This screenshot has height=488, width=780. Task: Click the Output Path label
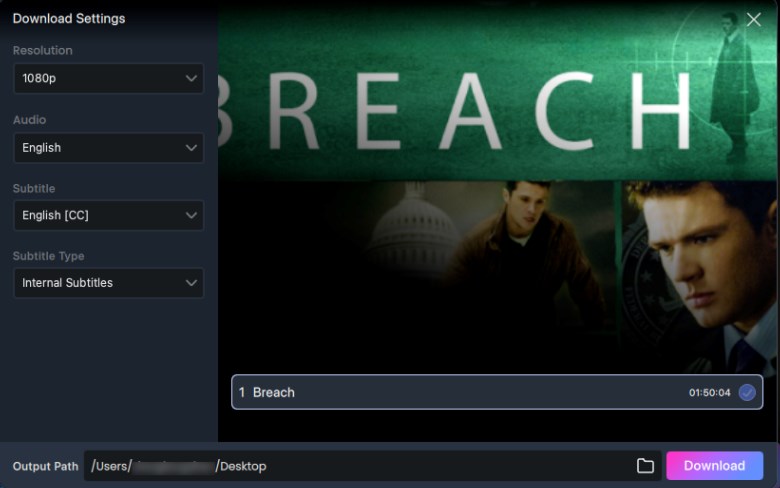45,466
